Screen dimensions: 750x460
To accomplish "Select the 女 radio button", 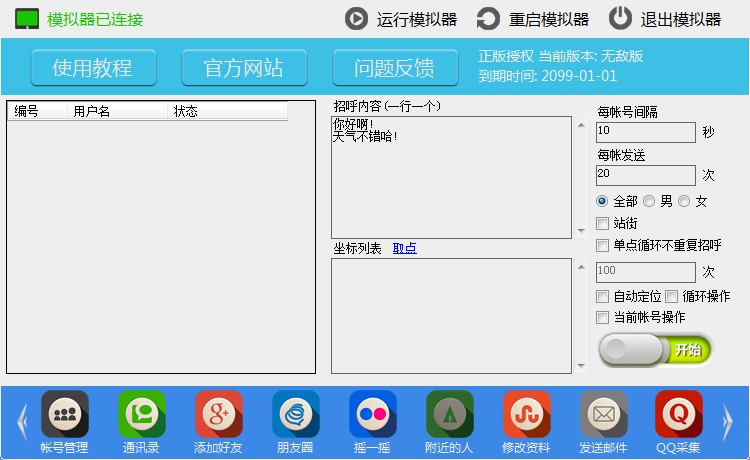I will (x=684, y=201).
